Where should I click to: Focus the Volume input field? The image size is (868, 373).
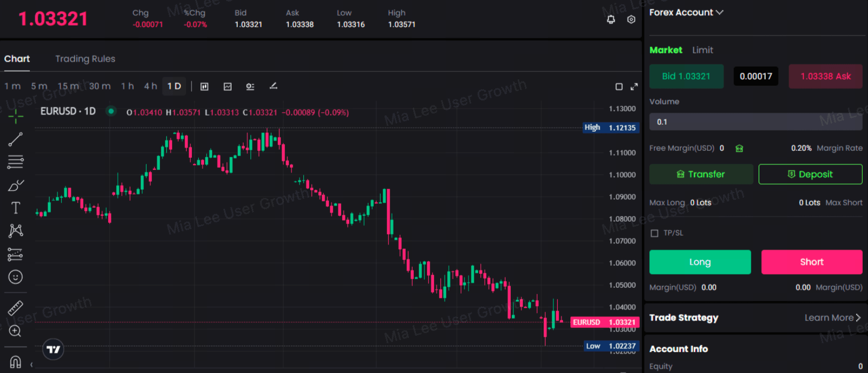coord(756,122)
